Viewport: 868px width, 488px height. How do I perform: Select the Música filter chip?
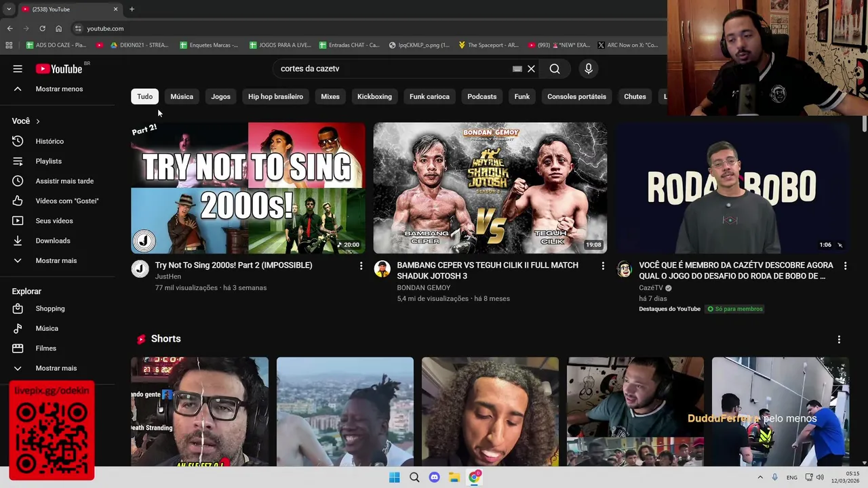(x=182, y=96)
